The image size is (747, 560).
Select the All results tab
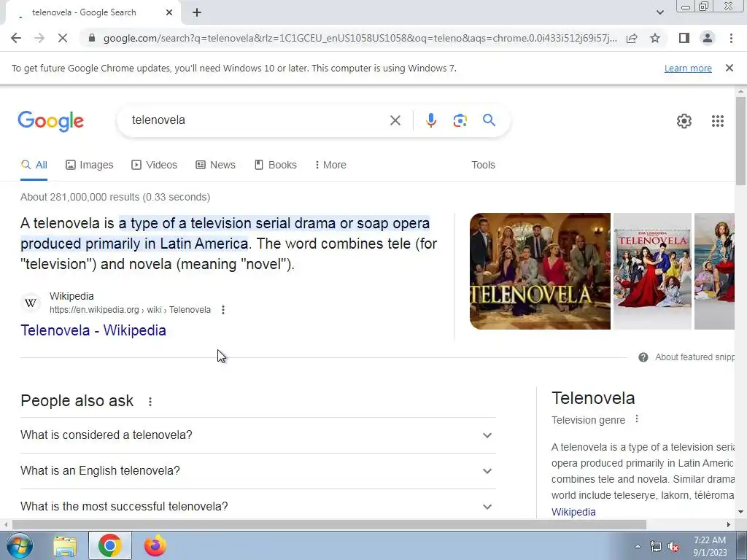point(34,165)
